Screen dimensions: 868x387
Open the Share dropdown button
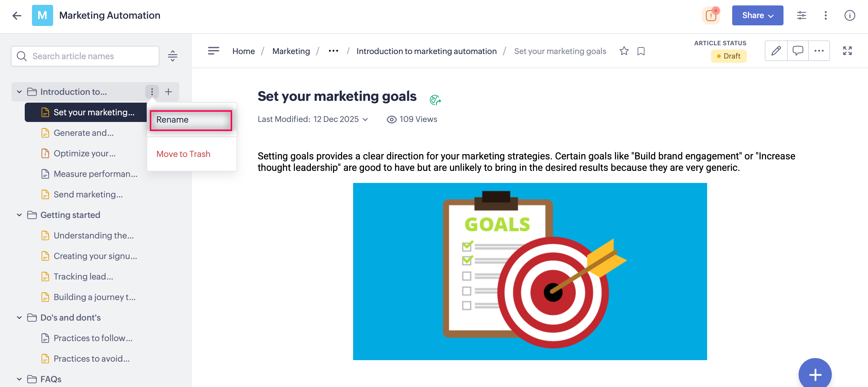(757, 15)
